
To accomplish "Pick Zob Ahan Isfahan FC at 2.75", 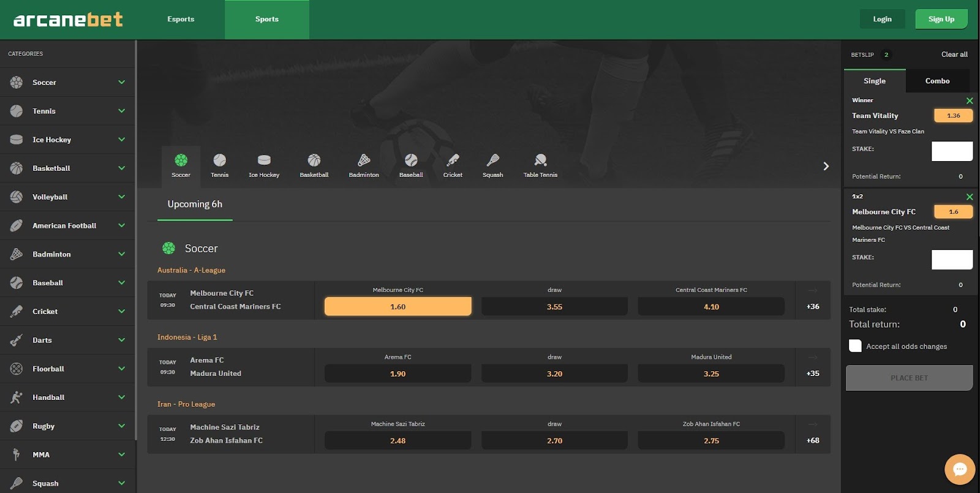I will click(711, 440).
